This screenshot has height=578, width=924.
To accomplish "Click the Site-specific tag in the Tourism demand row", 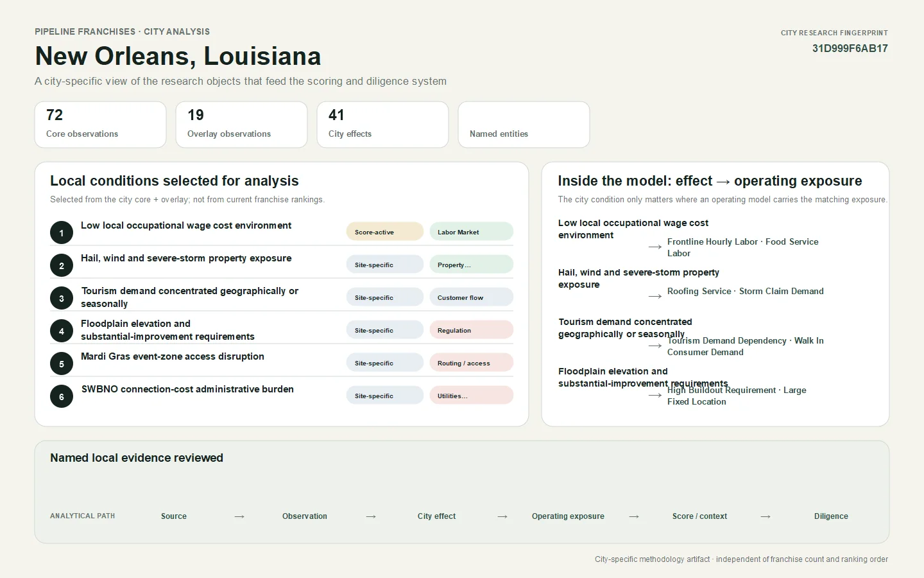I will tap(385, 297).
